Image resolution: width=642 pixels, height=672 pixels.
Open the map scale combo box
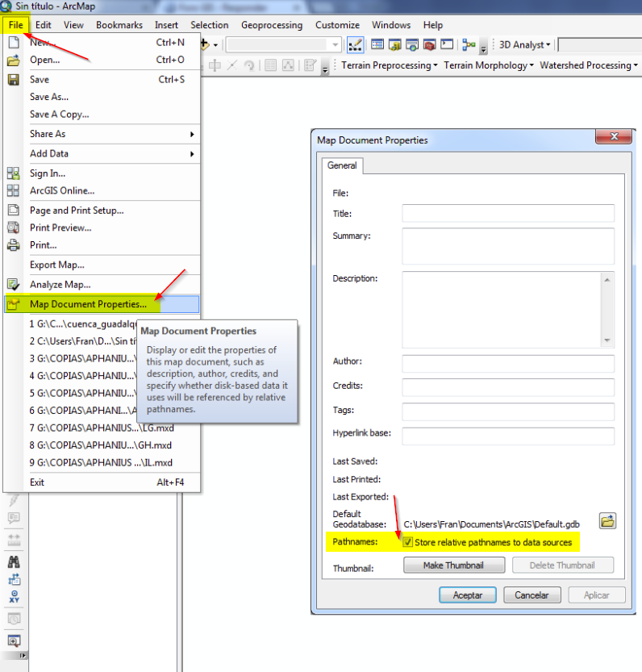click(284, 44)
